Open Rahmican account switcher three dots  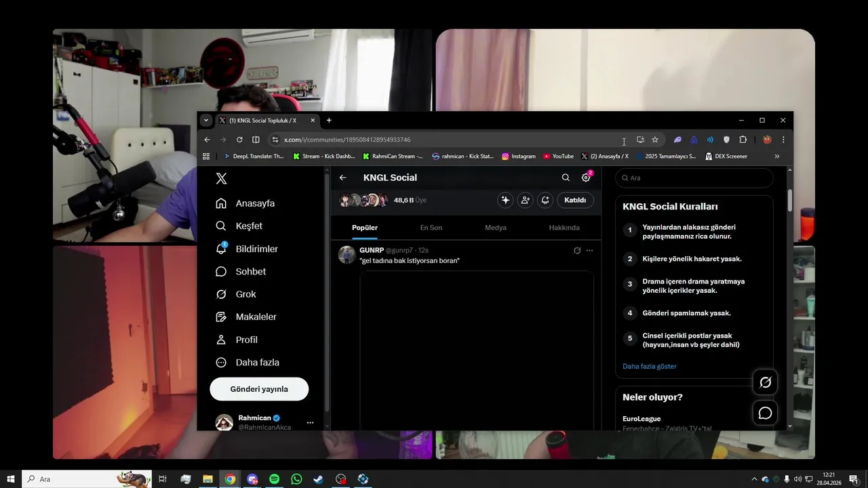310,422
